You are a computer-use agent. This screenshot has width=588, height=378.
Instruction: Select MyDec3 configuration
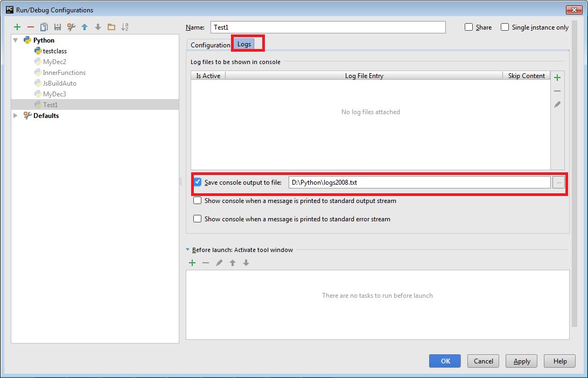pyautogui.click(x=54, y=94)
